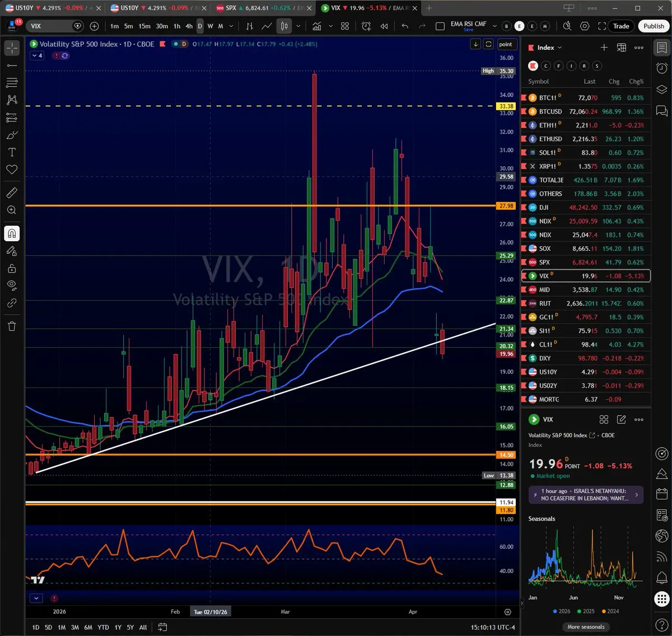Toggle the F filter in the watchlist

558,66
